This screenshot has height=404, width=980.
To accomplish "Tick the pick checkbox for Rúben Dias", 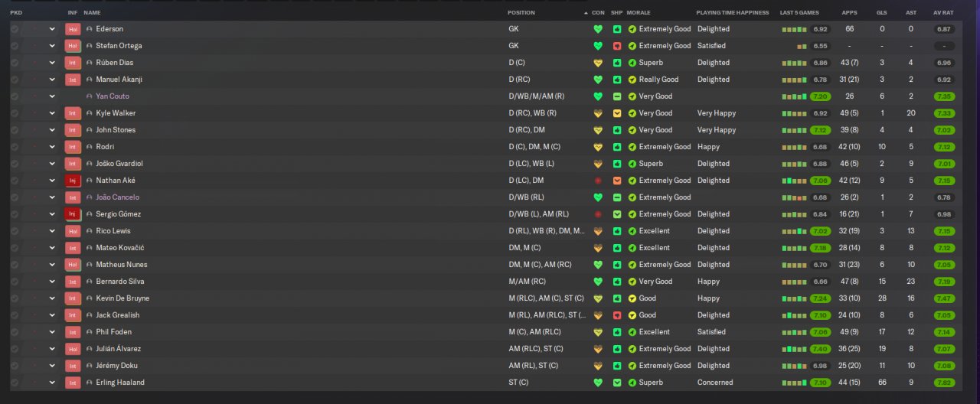I will 15,63.
